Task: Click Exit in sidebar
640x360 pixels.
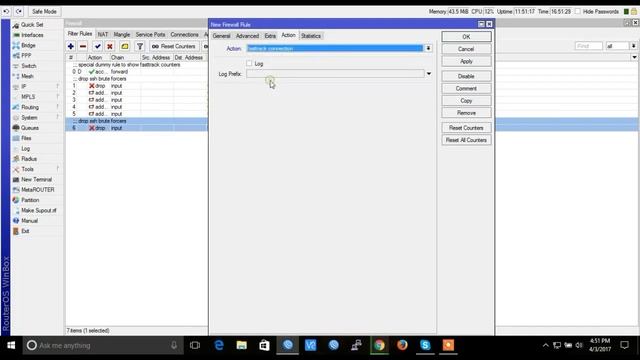Action: coord(25,231)
